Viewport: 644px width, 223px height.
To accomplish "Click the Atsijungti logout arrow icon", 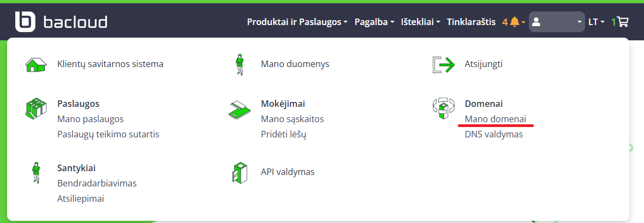I will click(x=443, y=64).
